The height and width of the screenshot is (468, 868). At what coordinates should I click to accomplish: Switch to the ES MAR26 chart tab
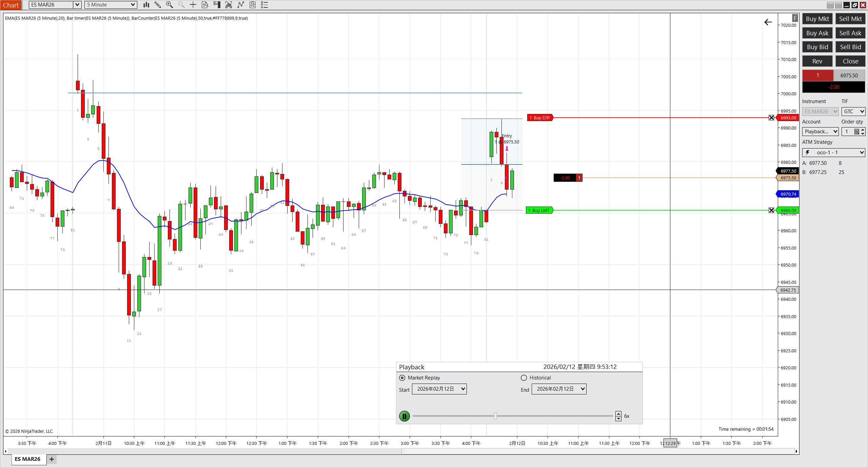[27, 459]
